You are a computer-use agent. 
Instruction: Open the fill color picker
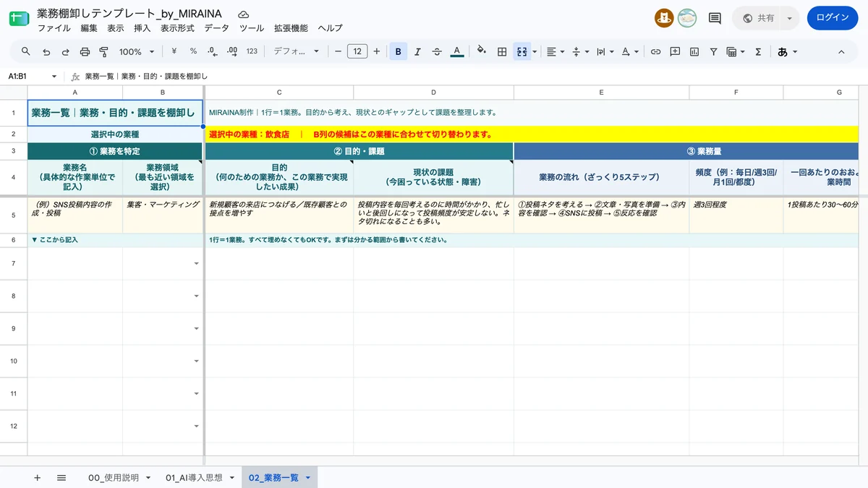coord(482,51)
